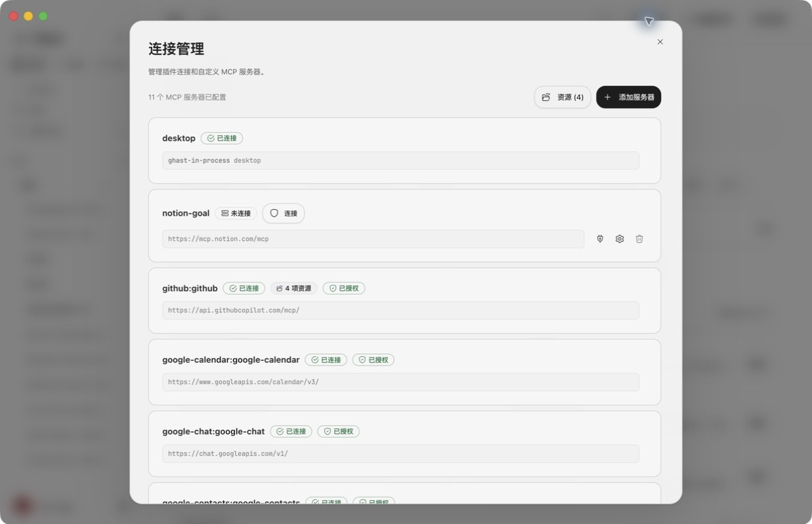Click the yellow minimize window button
812x524 pixels.
tap(29, 16)
